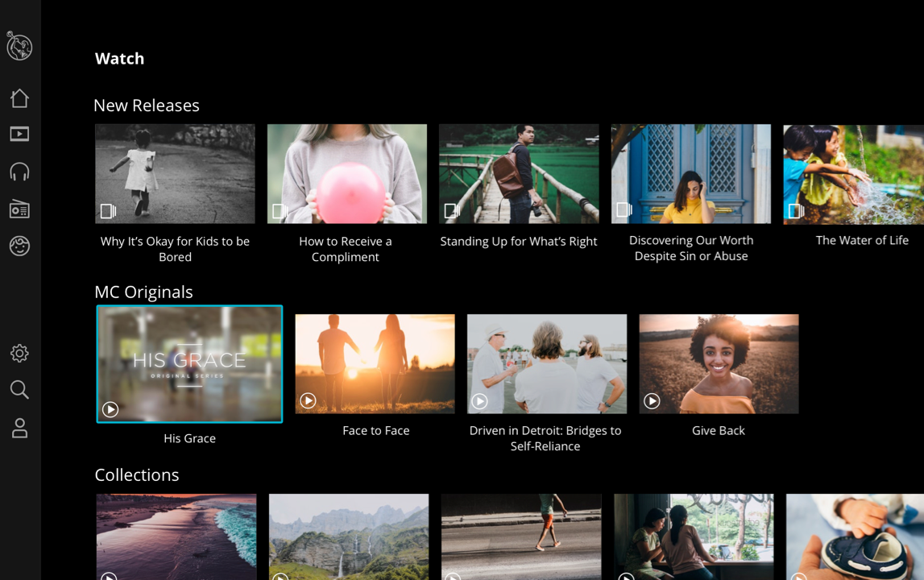Open the Watch video section icon
Viewport: 924px width, 580px height.
pyautogui.click(x=19, y=135)
